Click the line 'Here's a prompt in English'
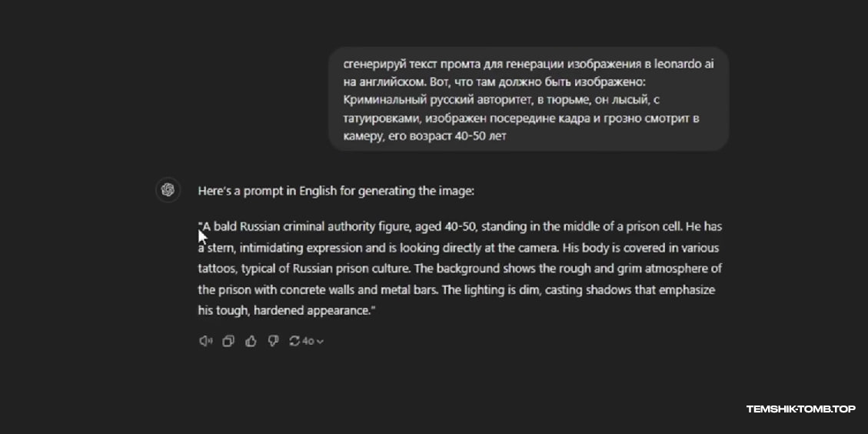868x434 pixels. pos(336,192)
